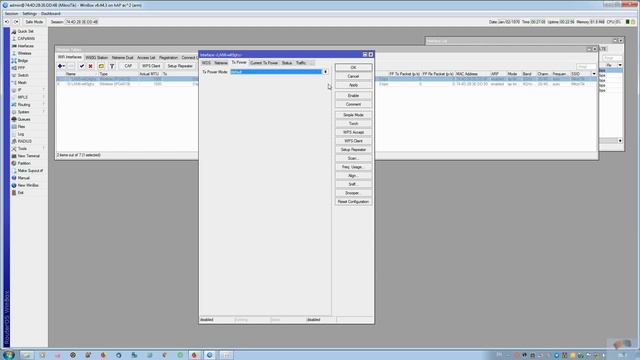Open the Mesh sidebar entry
Screen dimensions: 640x360
22,82
